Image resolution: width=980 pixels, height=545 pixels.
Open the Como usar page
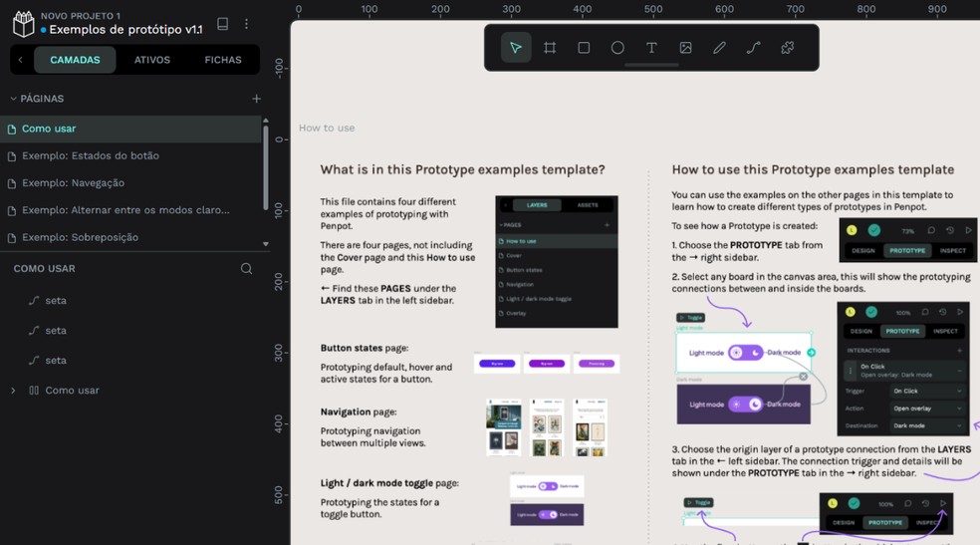pos(130,129)
